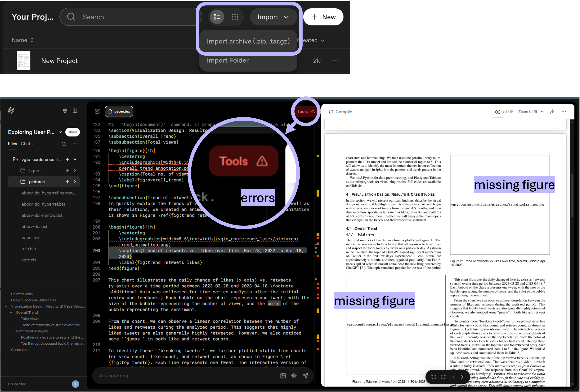Search files with magnifier icon
580x392 pixels.
[64, 144]
